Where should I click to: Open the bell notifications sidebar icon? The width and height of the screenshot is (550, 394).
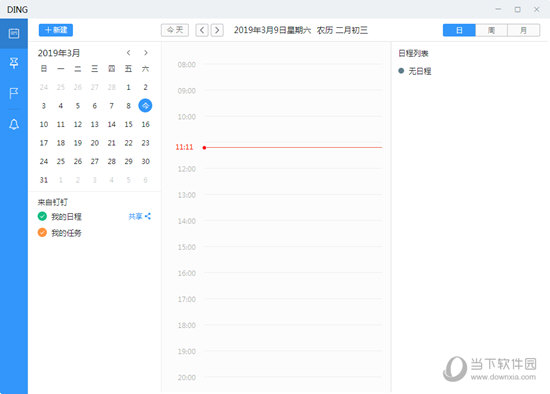14,124
